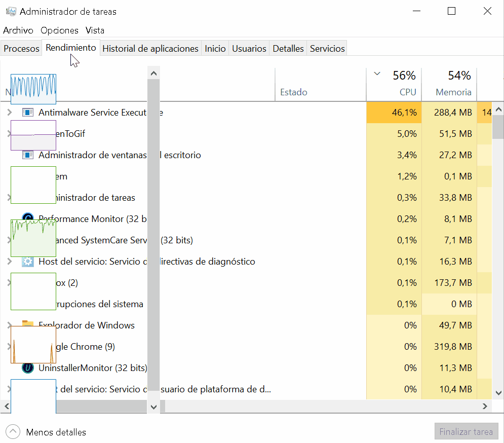
Task: Click the horizontal scrollbar right arrow
Action: click(485, 407)
